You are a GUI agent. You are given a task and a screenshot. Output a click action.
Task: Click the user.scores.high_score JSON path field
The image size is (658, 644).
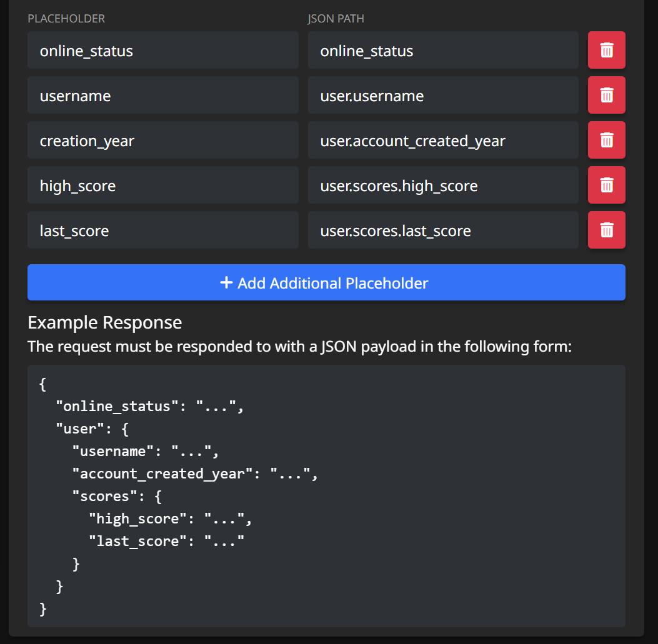coord(442,185)
